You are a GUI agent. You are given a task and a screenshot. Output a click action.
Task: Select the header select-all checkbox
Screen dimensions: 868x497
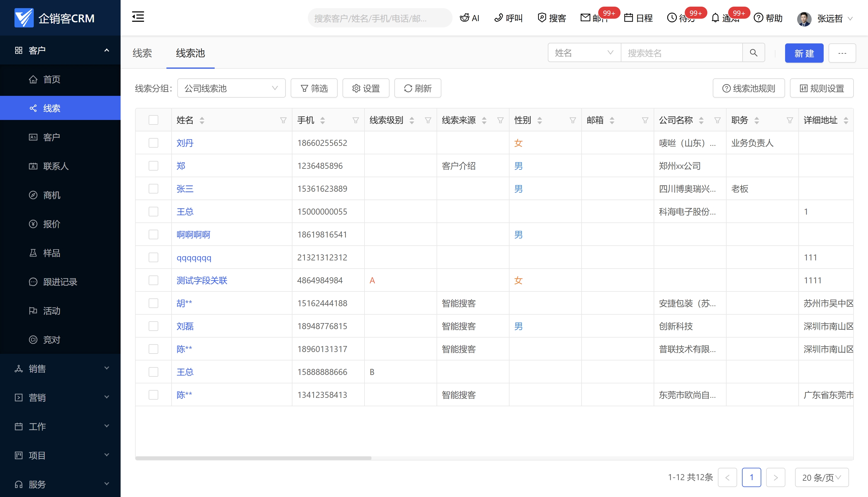click(153, 120)
